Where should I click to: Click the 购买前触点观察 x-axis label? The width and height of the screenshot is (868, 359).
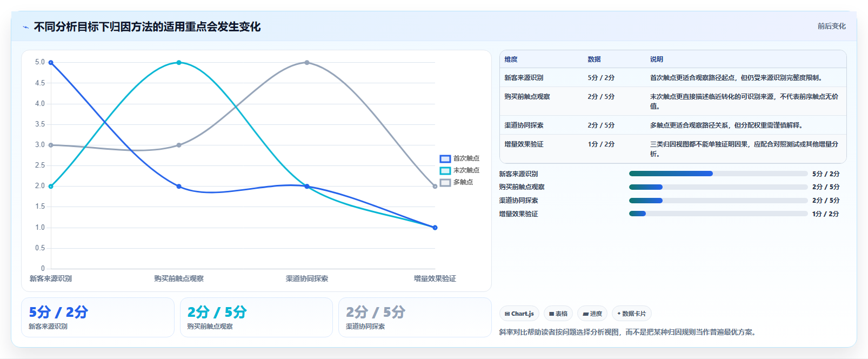(179, 278)
